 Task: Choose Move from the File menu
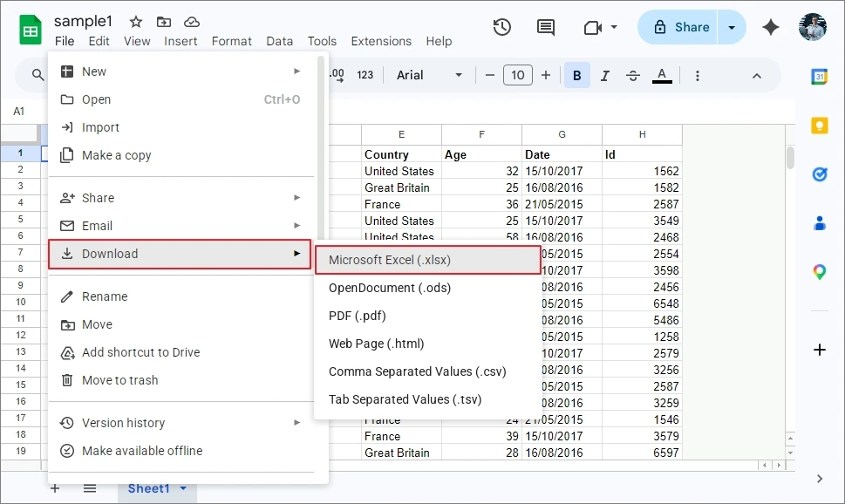(x=181, y=324)
